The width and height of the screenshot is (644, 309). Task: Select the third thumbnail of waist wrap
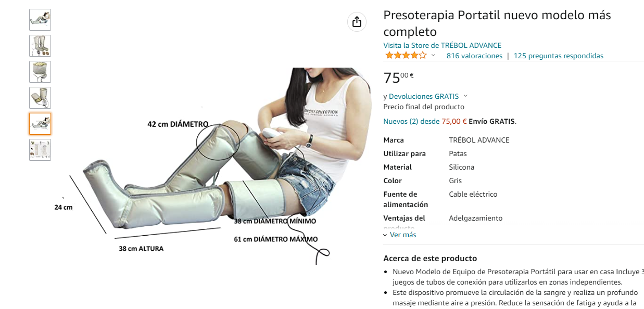click(x=40, y=72)
